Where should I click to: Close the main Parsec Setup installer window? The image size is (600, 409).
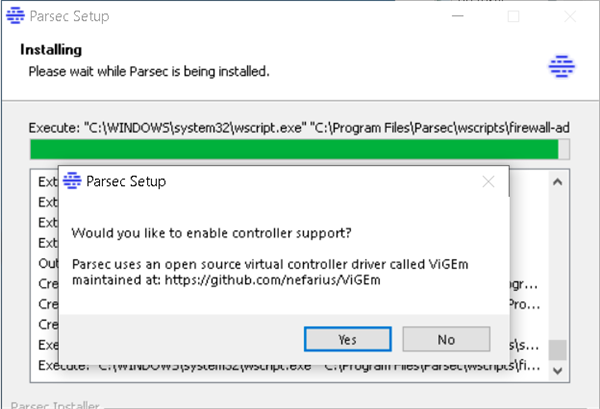[568, 17]
